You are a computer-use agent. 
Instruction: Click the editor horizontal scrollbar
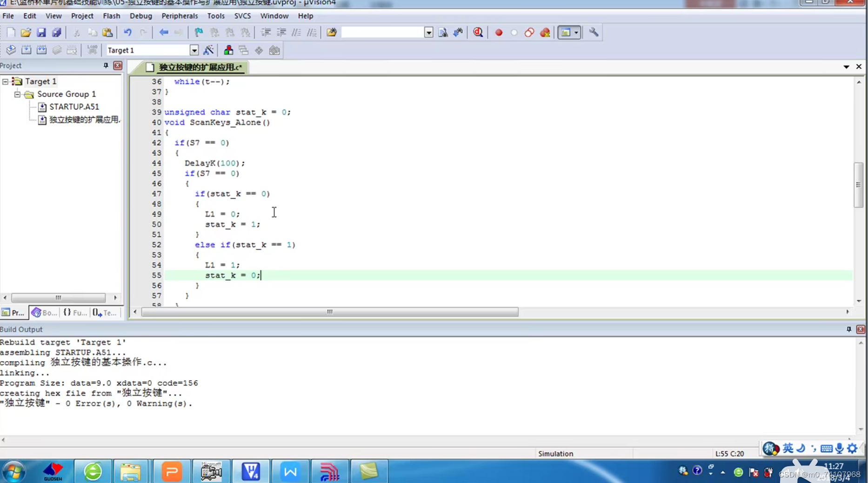330,312
